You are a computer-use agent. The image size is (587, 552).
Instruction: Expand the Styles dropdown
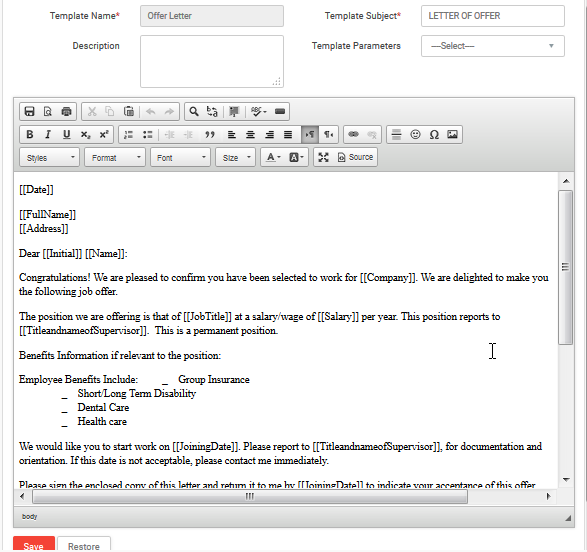49,158
